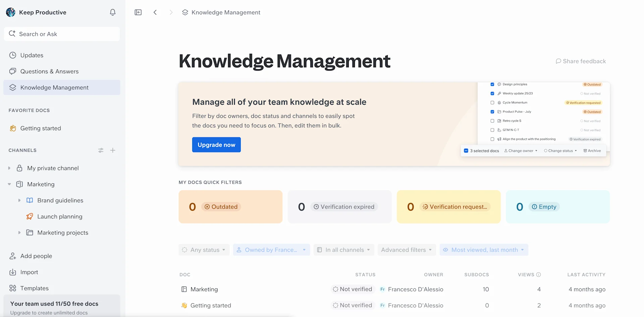This screenshot has height=317, width=644.
Task: Click the Share feedback link
Action: tap(581, 61)
